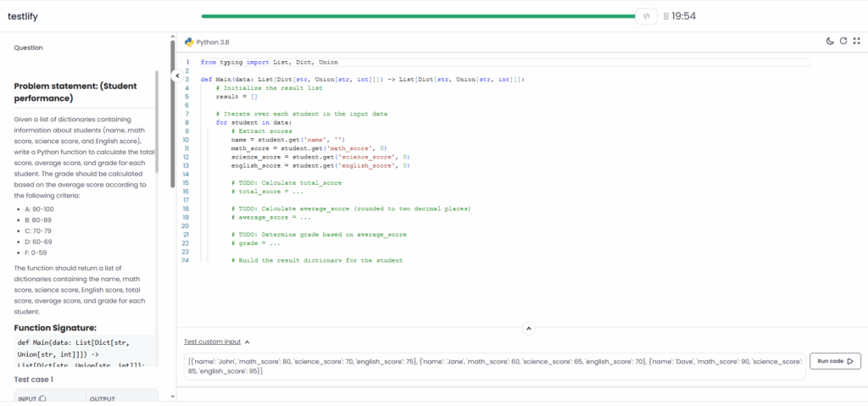Click the 'def Main' definition line in the editor

pos(363,79)
